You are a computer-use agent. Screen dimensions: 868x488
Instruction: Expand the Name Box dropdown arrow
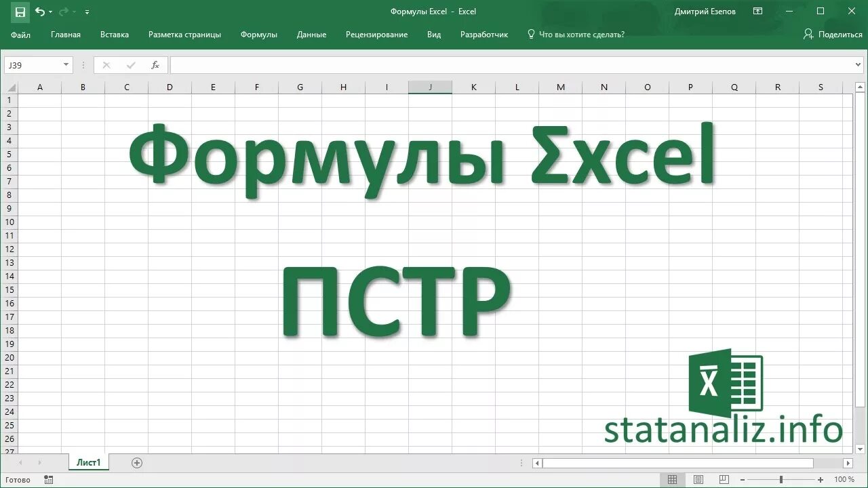point(66,65)
